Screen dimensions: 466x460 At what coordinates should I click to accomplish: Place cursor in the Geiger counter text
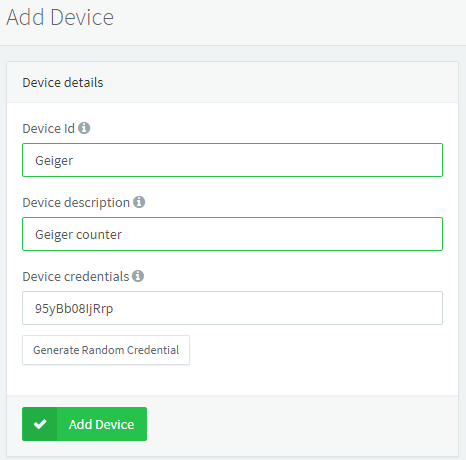(x=78, y=235)
